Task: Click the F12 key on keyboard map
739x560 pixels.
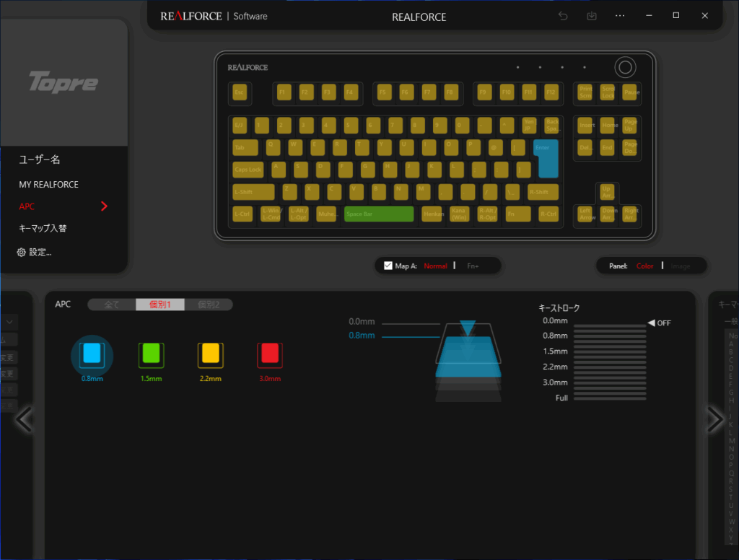Action: click(551, 92)
